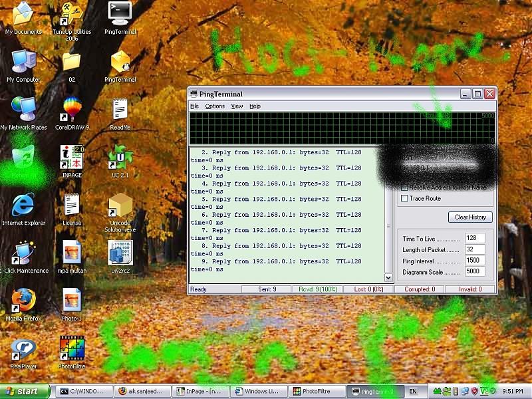This screenshot has width=532, height=399.
Task: Open the uvi2rc2 desktop icon
Action: pyautogui.click(x=120, y=253)
